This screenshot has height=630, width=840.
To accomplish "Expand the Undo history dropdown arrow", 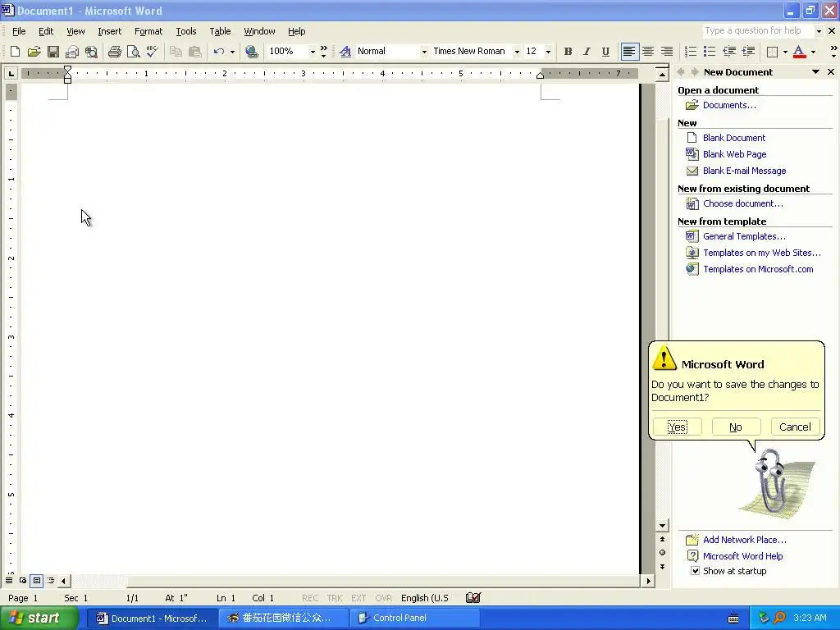I will point(232,52).
